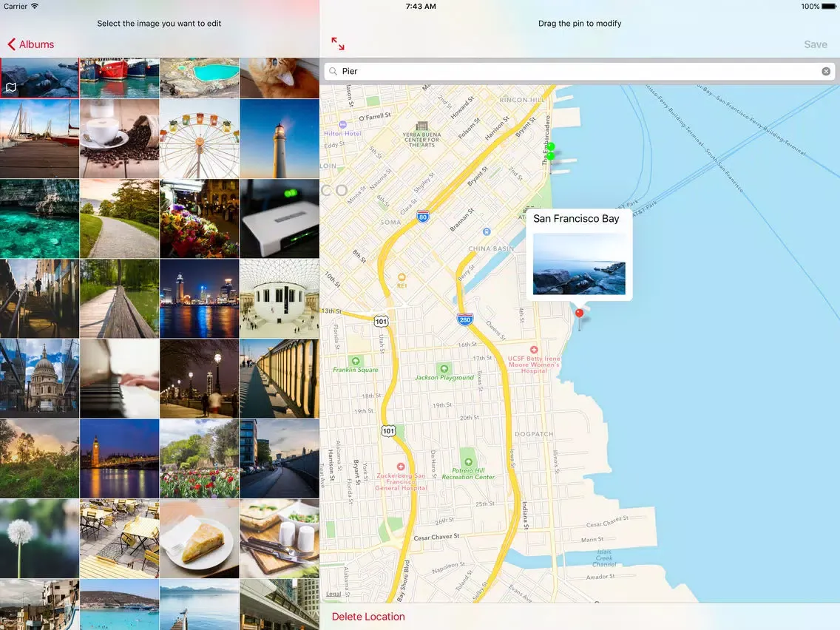Tap the Potrero Hill Recreation Center marker
The height and width of the screenshot is (630, 840).
pos(468,462)
